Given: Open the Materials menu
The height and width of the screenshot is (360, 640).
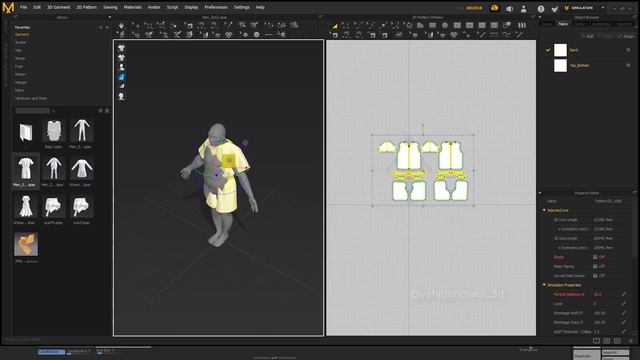Looking at the screenshot, I should pos(133,7).
